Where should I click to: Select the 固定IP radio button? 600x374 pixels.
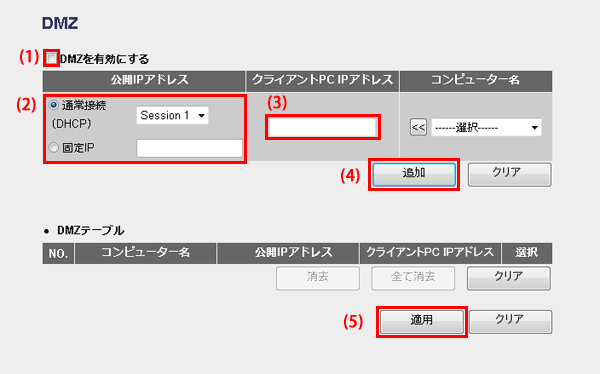click(54, 147)
